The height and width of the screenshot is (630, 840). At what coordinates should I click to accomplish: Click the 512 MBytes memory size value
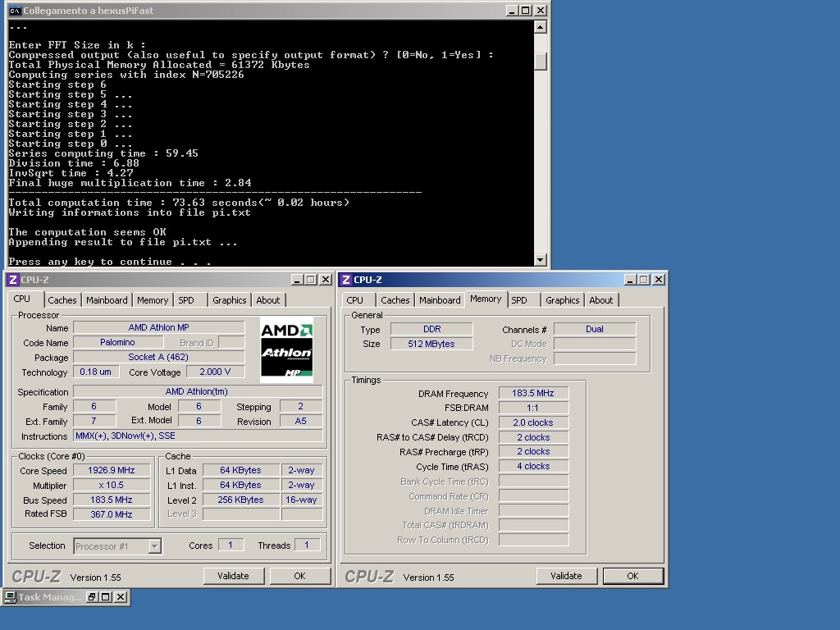point(431,344)
